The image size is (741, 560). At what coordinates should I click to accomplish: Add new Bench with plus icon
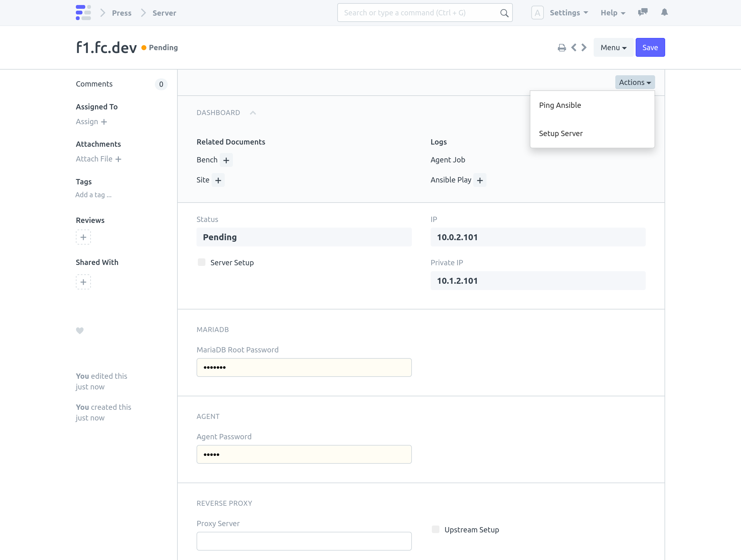pyautogui.click(x=226, y=160)
